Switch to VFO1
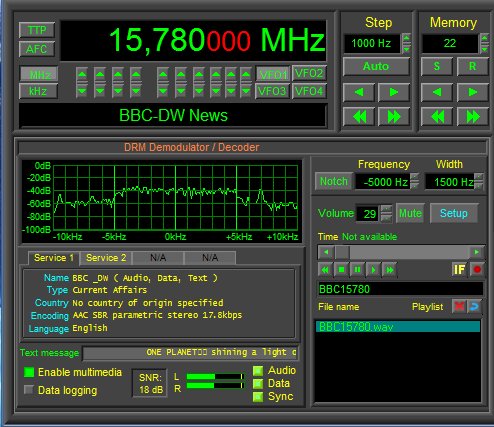This screenshot has height=427, width=494. coord(273,74)
